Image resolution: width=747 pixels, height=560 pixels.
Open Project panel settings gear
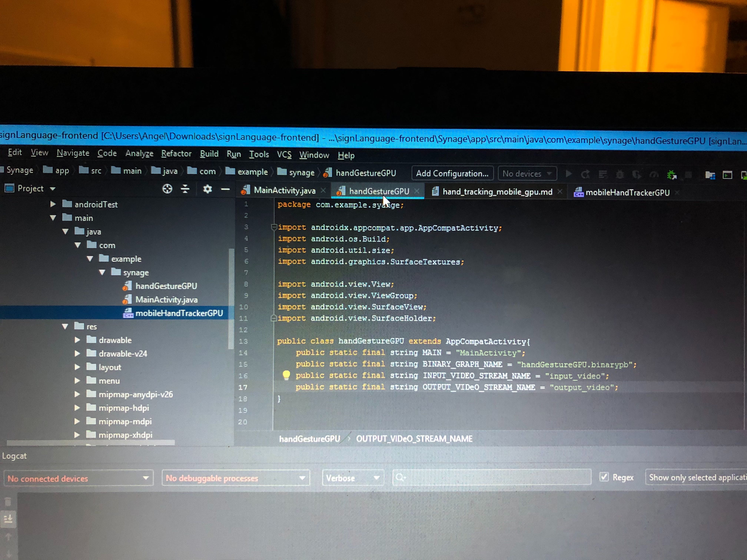coord(207,189)
